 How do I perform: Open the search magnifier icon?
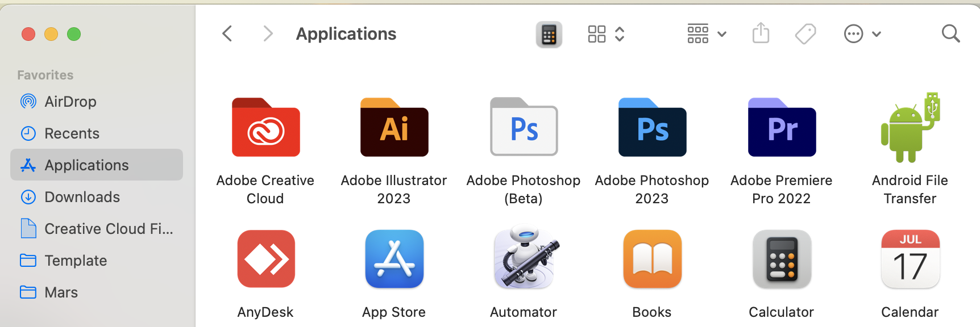point(950,33)
